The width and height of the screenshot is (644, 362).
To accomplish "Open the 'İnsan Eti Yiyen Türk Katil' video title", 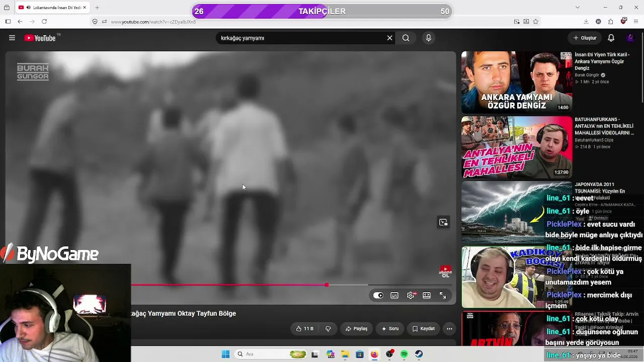I will 602,61.
